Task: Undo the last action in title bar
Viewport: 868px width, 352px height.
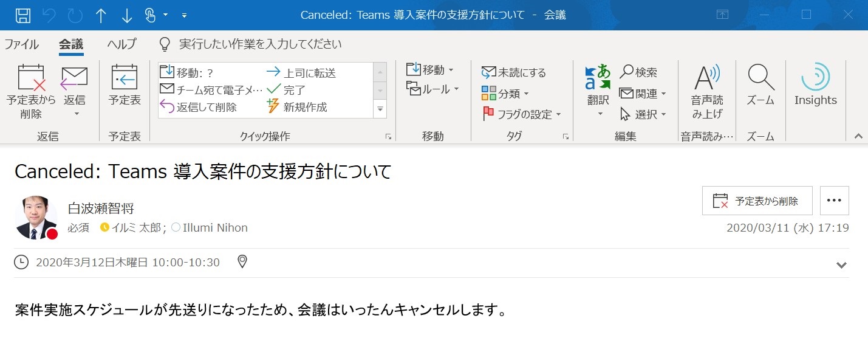Action: [x=49, y=15]
